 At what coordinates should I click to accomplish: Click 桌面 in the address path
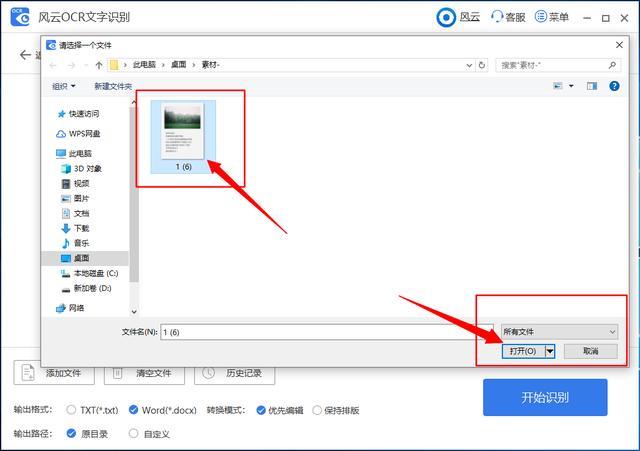click(178, 64)
